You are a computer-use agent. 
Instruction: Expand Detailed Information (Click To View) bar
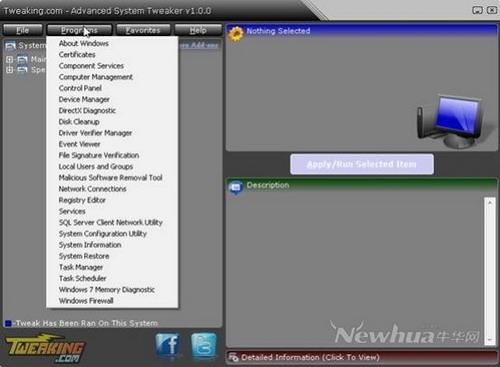click(362, 357)
